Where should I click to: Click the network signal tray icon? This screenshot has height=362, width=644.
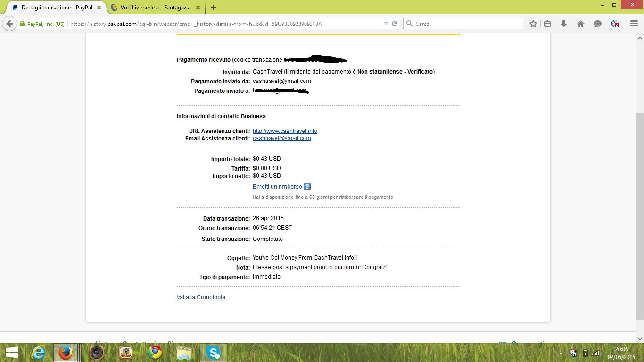[596, 353]
